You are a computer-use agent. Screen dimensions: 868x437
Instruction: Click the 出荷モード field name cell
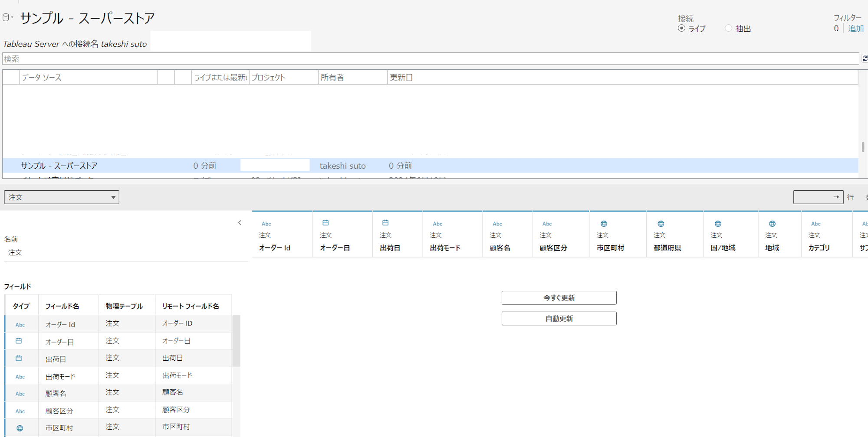point(69,376)
